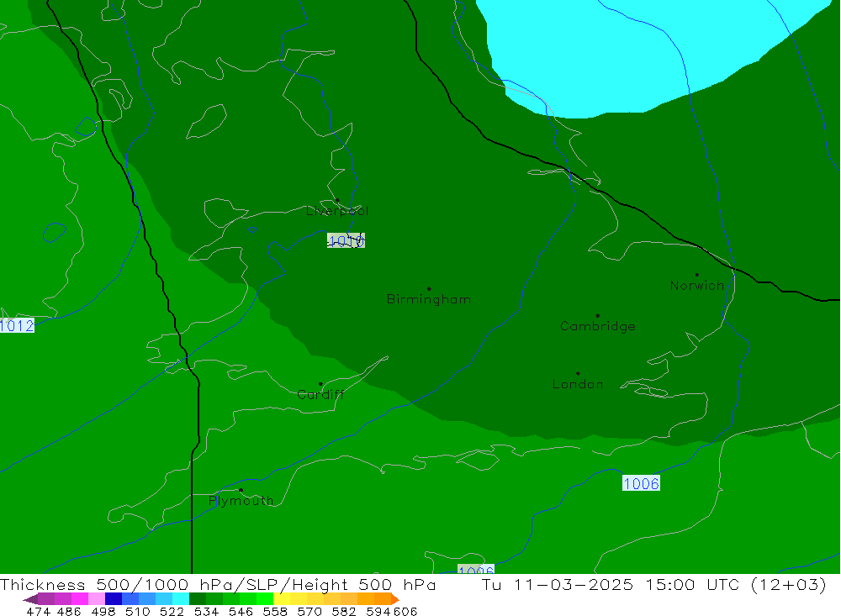This screenshot has width=841, height=616.
Task: Click the legend value 606
Action: coord(405,611)
